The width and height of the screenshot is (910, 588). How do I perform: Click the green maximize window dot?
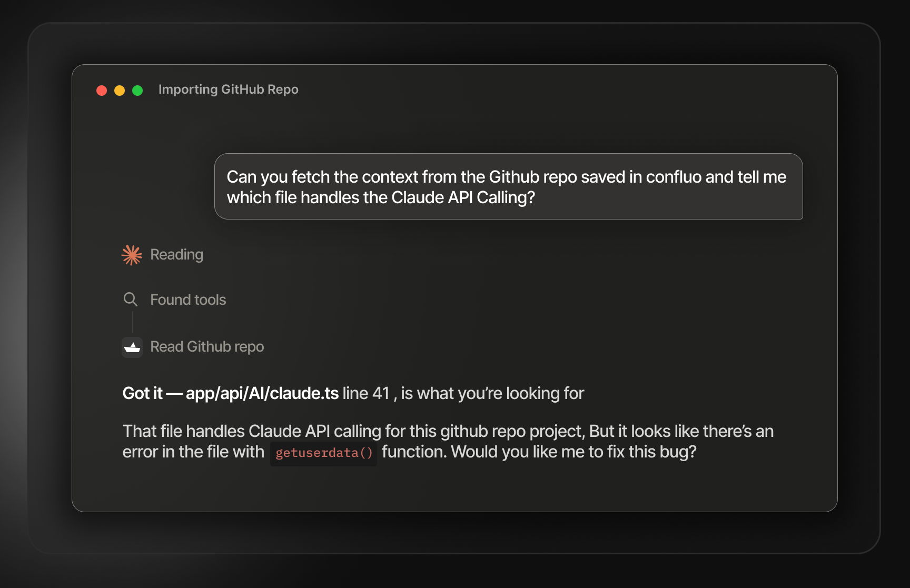pyautogui.click(x=137, y=91)
